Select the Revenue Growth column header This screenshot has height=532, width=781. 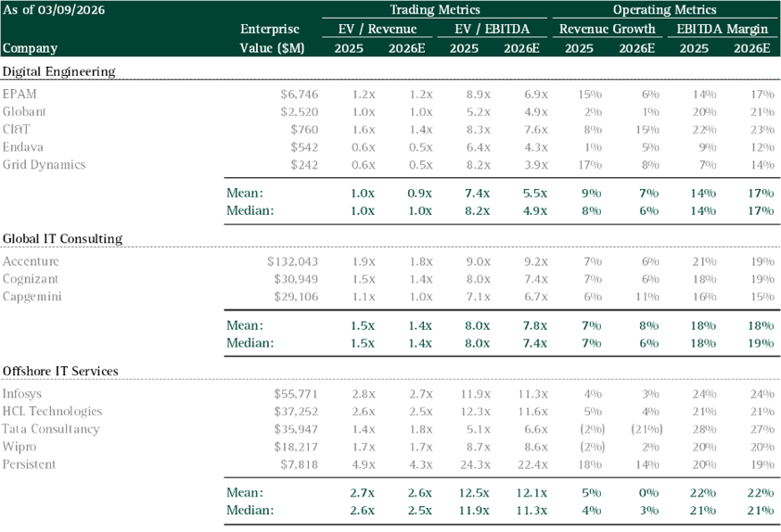point(607,29)
